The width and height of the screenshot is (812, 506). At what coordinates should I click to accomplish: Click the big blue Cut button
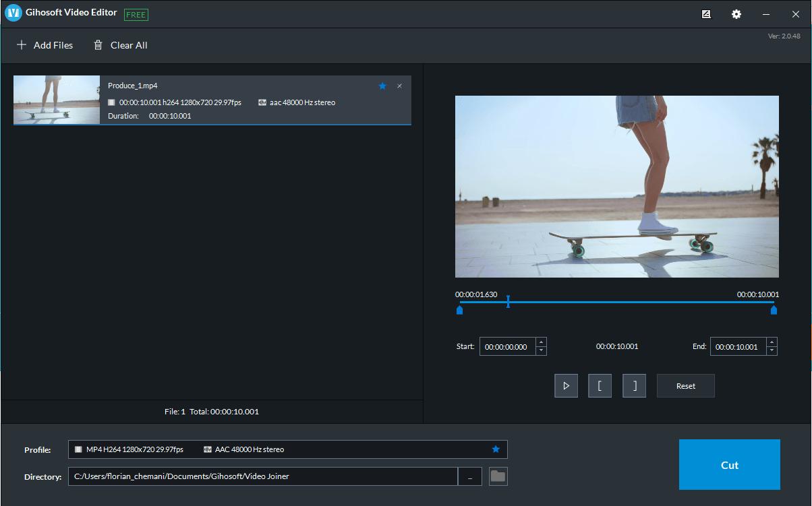click(729, 465)
